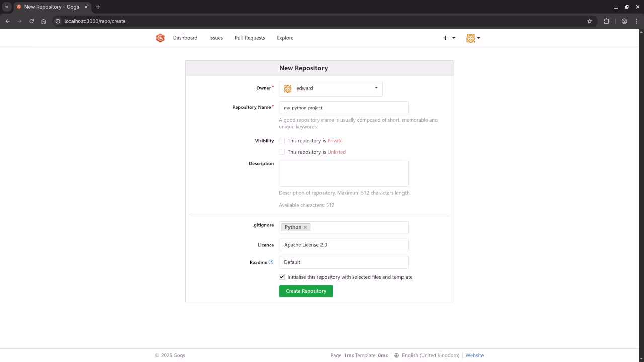The image size is (644, 362).
Task: Reload the page using the refresh icon
Action: pos(31,21)
